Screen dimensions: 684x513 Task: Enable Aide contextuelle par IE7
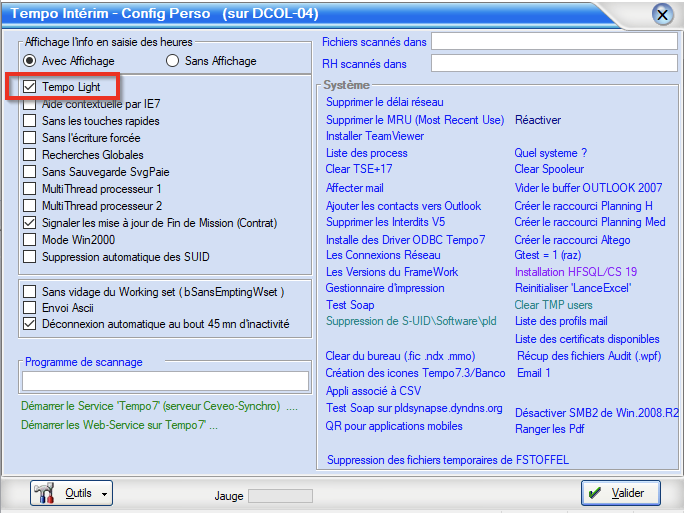pyautogui.click(x=30, y=104)
